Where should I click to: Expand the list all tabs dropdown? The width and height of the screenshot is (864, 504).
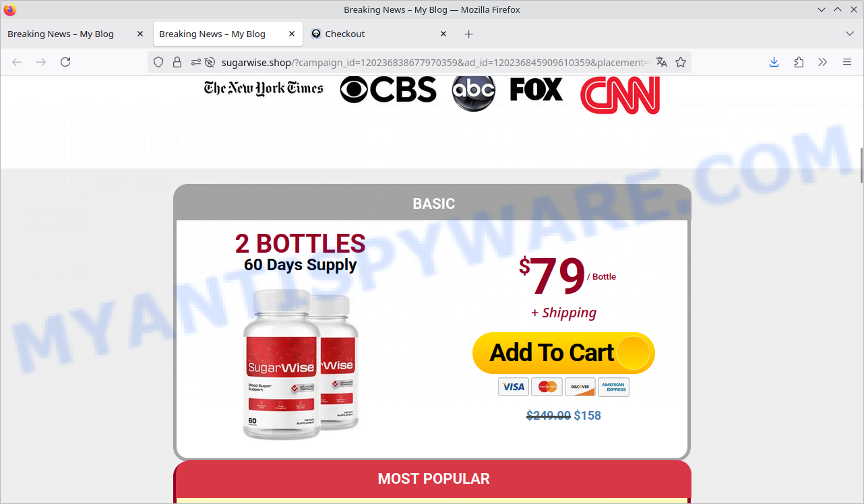[849, 34]
